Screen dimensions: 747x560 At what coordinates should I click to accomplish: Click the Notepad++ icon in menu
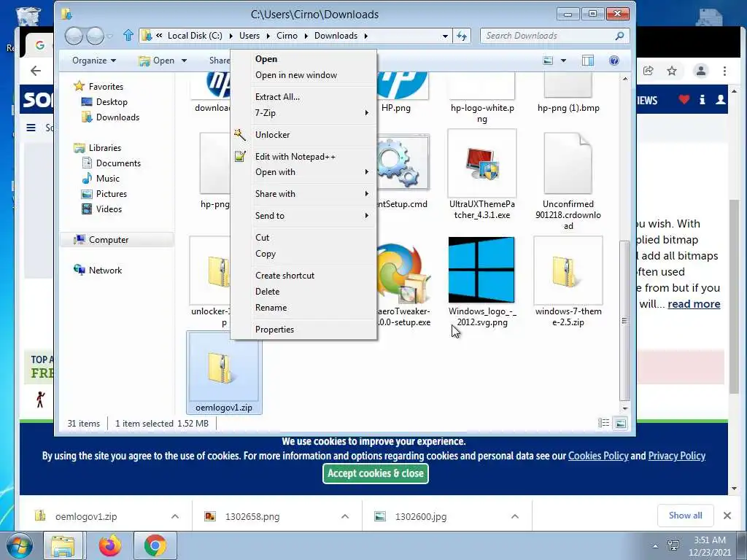tap(240, 156)
